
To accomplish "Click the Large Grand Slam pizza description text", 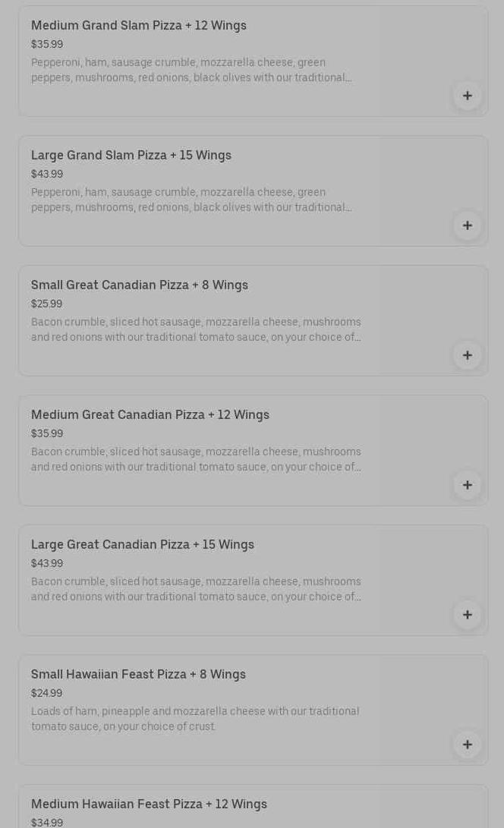I will tap(191, 200).
